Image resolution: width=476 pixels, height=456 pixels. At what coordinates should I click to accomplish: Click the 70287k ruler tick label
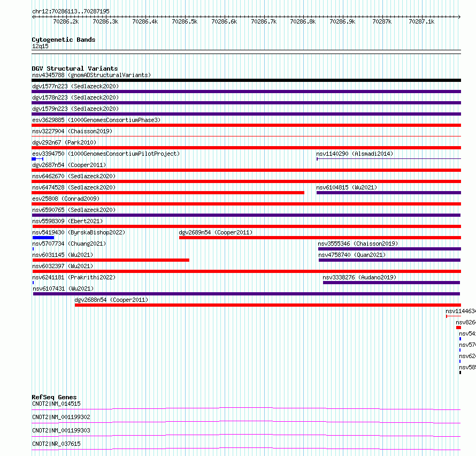pyautogui.click(x=382, y=21)
